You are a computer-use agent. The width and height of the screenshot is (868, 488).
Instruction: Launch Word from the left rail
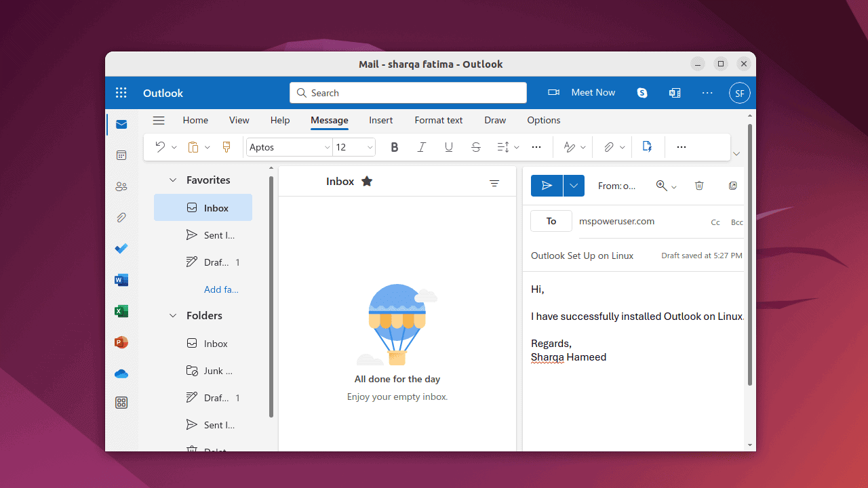click(x=121, y=280)
